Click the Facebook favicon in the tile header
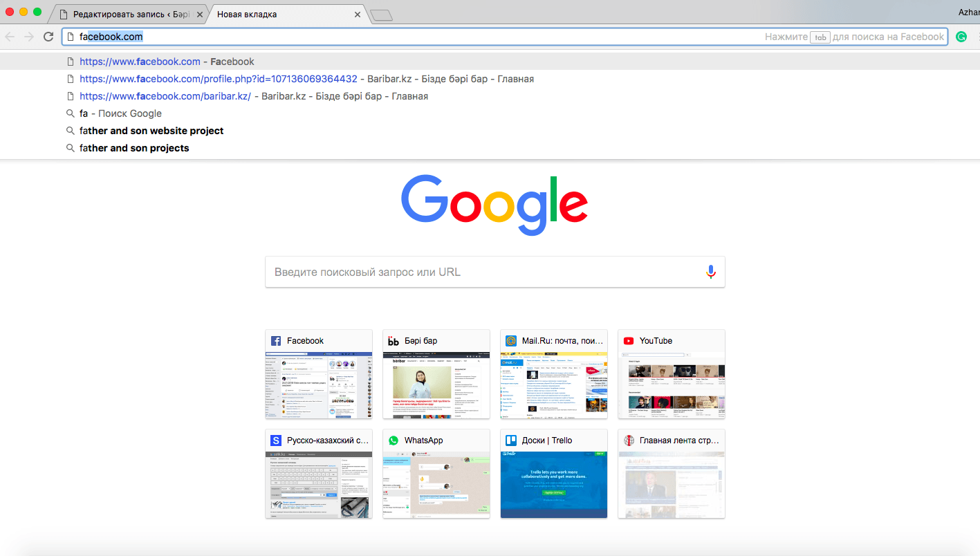This screenshot has width=980, height=556. click(276, 341)
